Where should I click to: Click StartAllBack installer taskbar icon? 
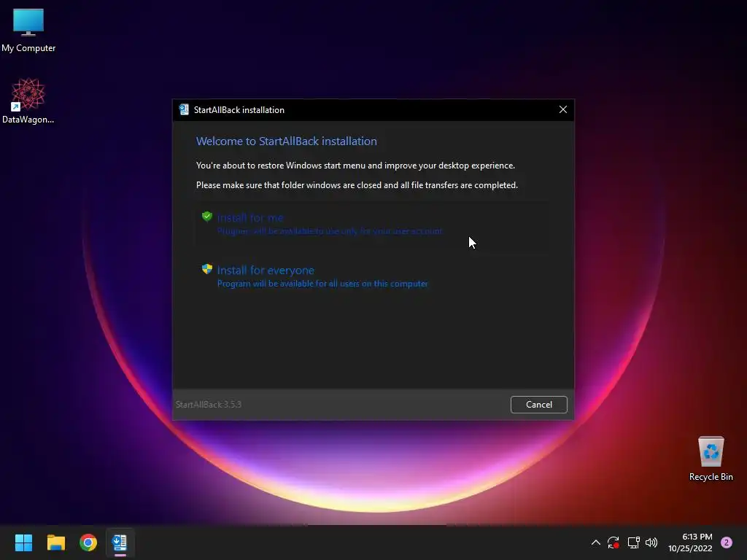[120, 542]
